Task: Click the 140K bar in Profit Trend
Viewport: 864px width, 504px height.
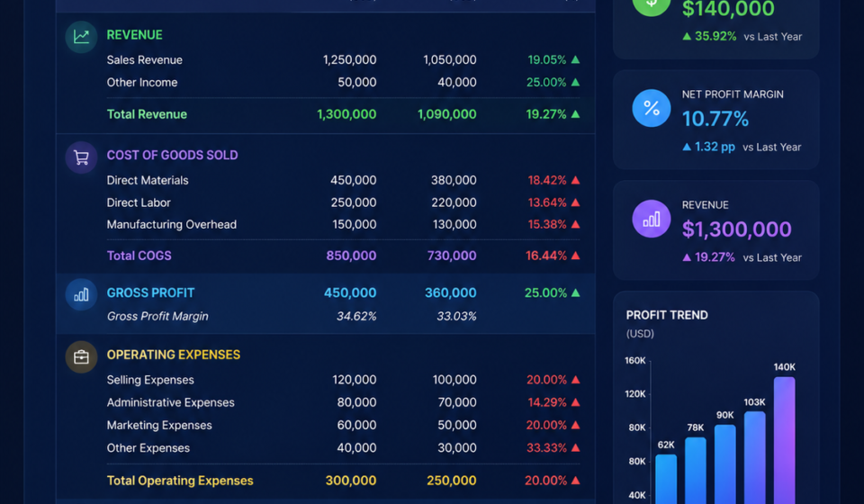Action: point(784,440)
